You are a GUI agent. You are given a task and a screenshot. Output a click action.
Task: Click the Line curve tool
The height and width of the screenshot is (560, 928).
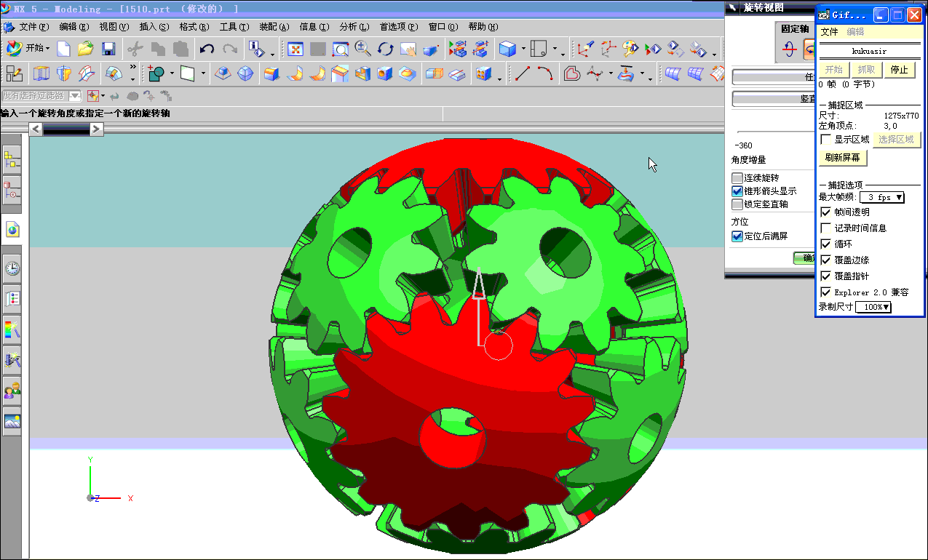[x=523, y=73]
